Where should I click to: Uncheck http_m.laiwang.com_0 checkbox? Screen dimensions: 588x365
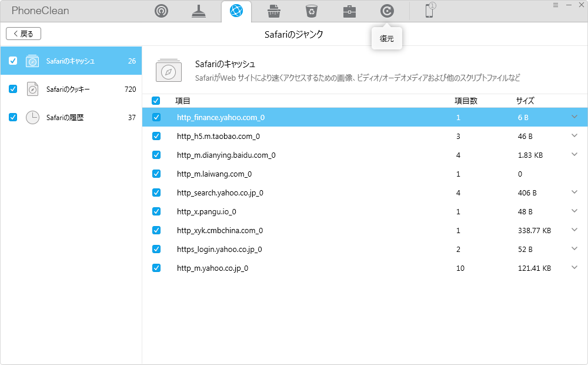tap(156, 174)
